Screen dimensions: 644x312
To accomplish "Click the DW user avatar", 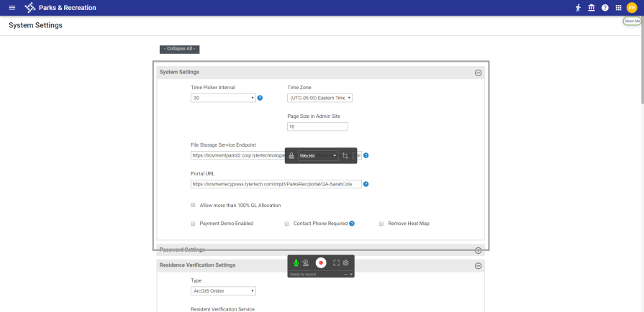I will click(632, 8).
